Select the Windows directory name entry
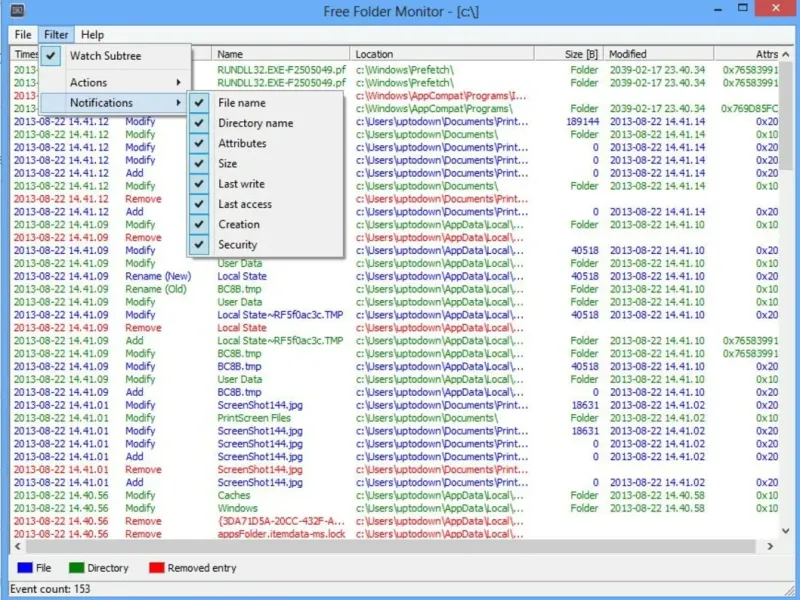 [x=237, y=508]
